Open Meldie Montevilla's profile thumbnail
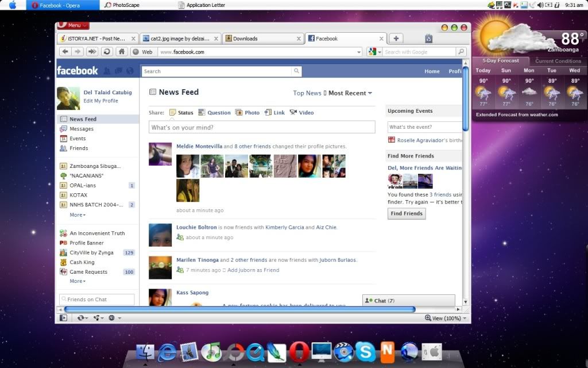The height and width of the screenshot is (368, 588). click(160, 154)
